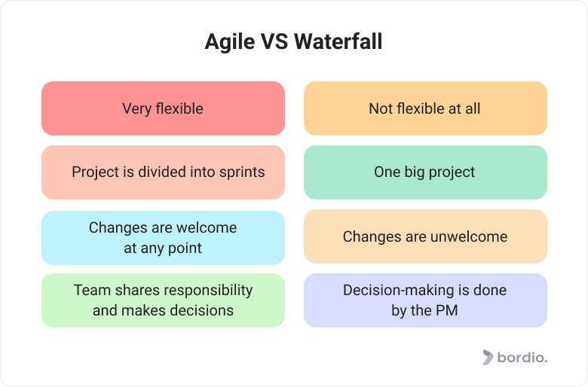The image size is (588, 387).
Task: Click the bordio brand name text
Action: [x=522, y=358]
